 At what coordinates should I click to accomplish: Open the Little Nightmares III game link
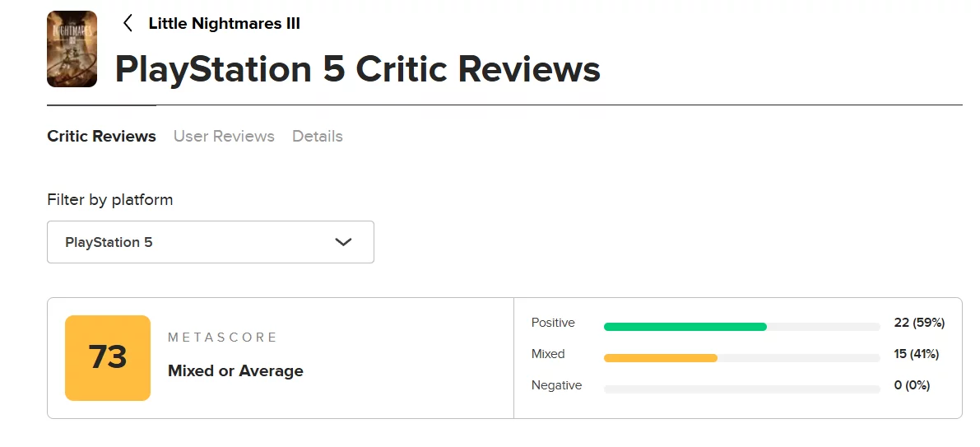pos(224,23)
